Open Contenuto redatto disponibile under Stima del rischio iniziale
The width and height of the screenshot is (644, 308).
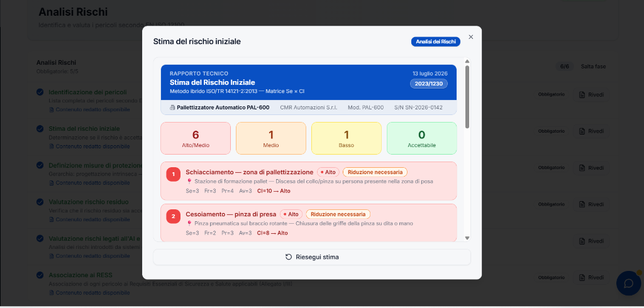pyautogui.click(x=93, y=146)
